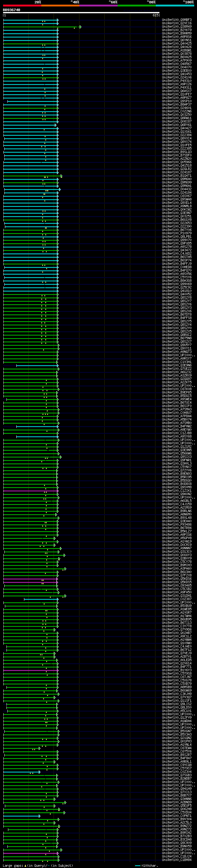
Task: Select hit label UniRef100_P49310
Action: [177, 81]
